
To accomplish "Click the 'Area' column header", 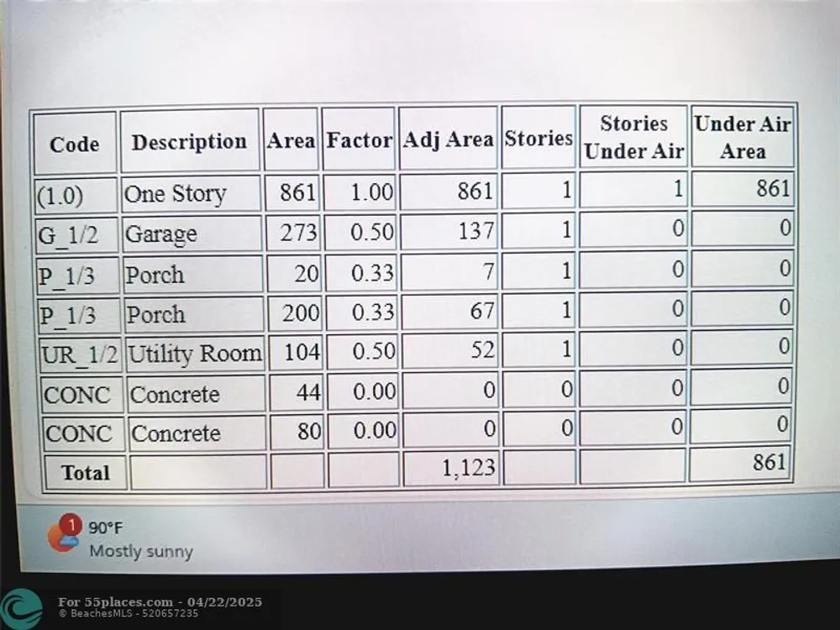I will [x=291, y=140].
